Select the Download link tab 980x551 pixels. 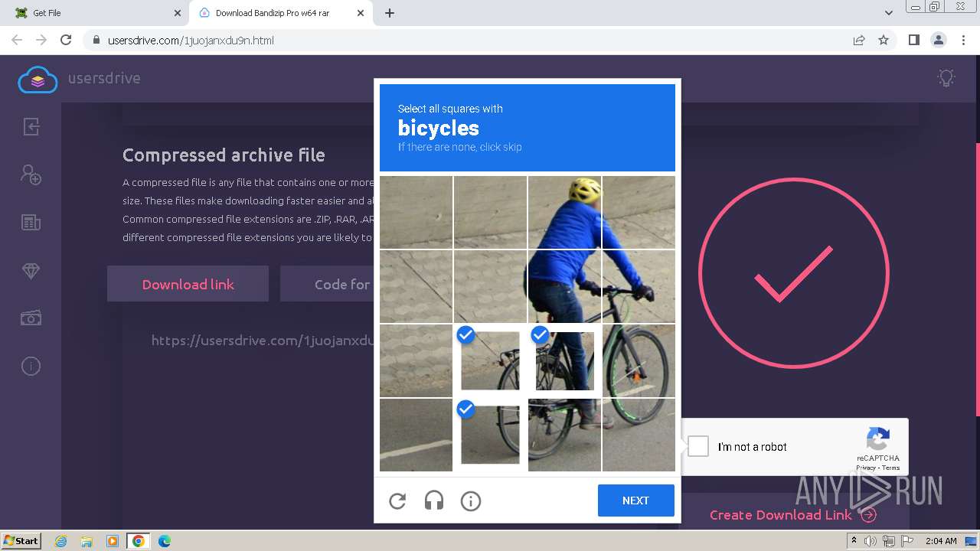(188, 284)
